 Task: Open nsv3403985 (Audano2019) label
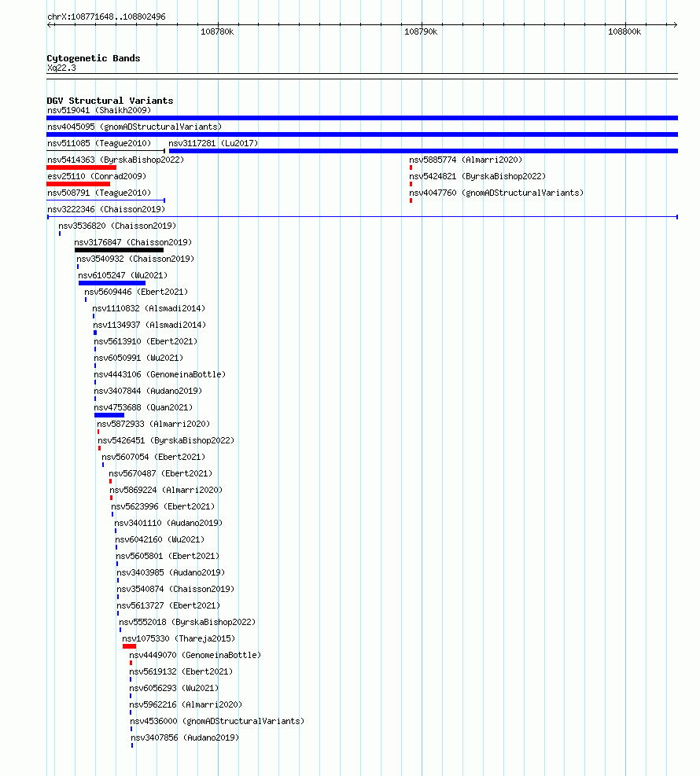(171, 572)
